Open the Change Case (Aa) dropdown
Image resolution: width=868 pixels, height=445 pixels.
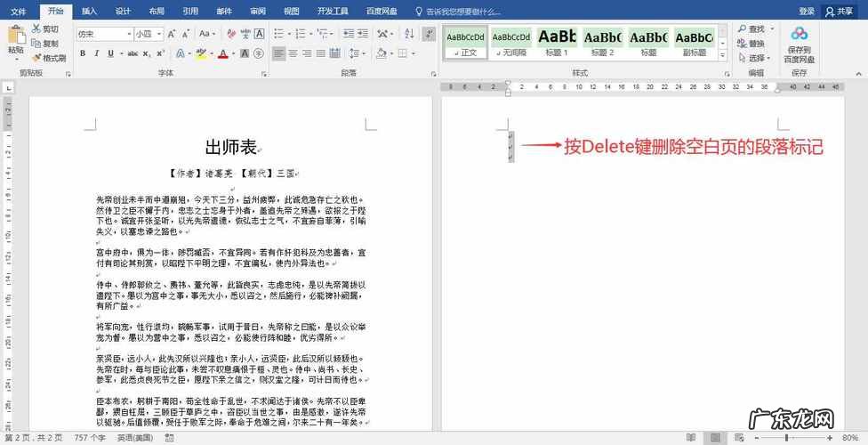pos(207,34)
